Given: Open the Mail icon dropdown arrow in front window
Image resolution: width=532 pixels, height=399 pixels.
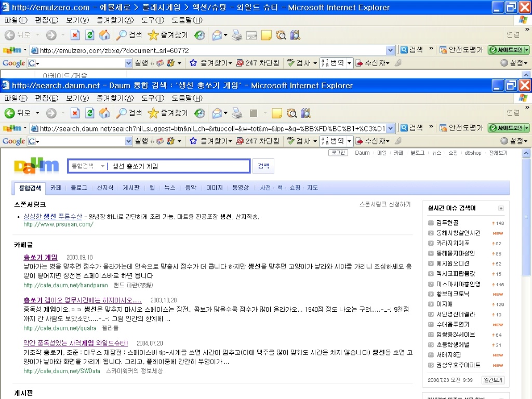Looking at the screenshot, I should [x=225, y=113].
